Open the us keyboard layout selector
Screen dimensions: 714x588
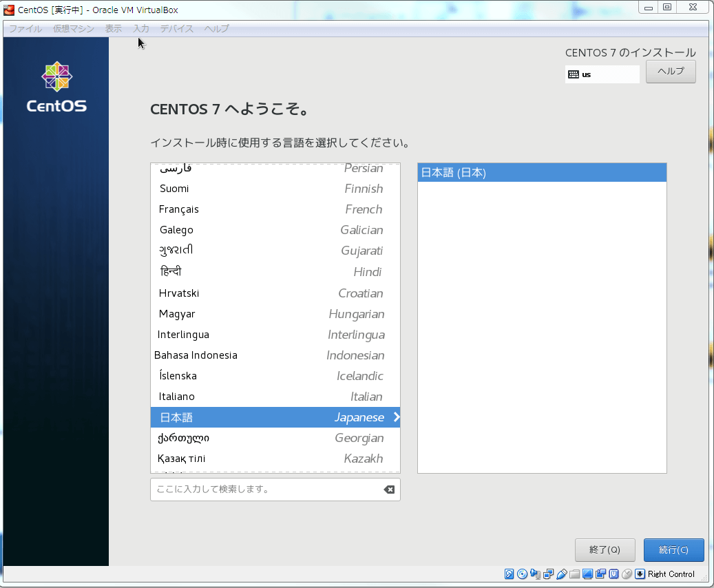tap(602, 74)
